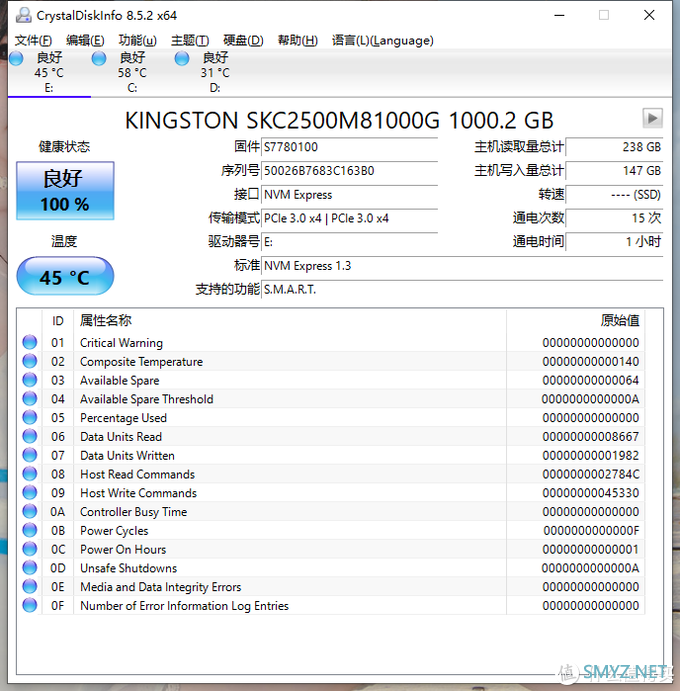This screenshot has width=680, height=691.
Task: Click raw value 000000000000F
Action: point(591,531)
